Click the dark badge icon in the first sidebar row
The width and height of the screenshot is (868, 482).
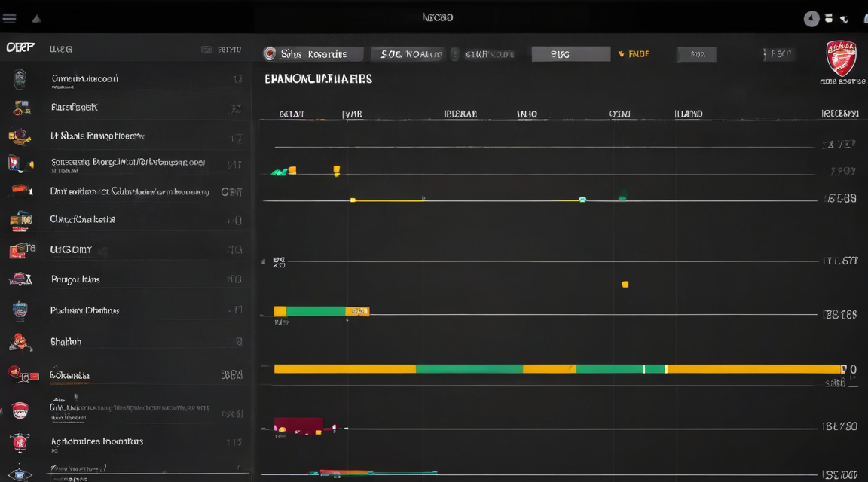tap(20, 79)
